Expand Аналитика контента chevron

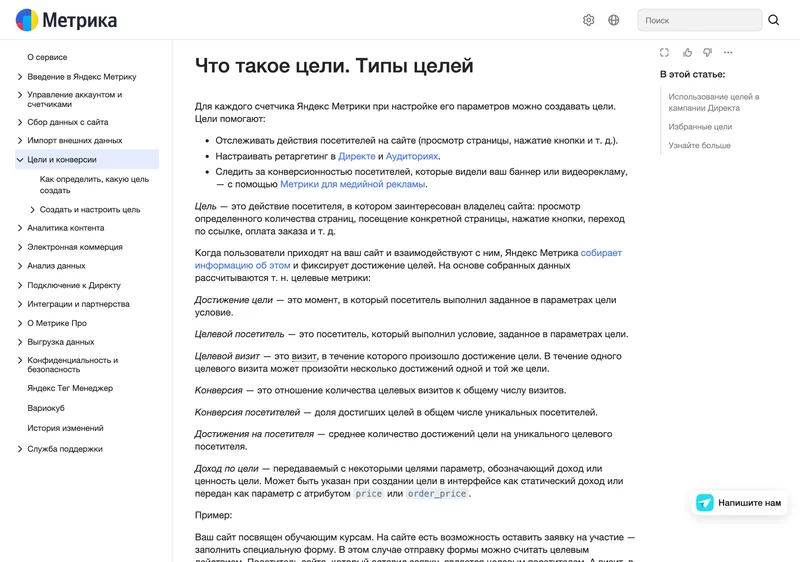[x=20, y=228]
